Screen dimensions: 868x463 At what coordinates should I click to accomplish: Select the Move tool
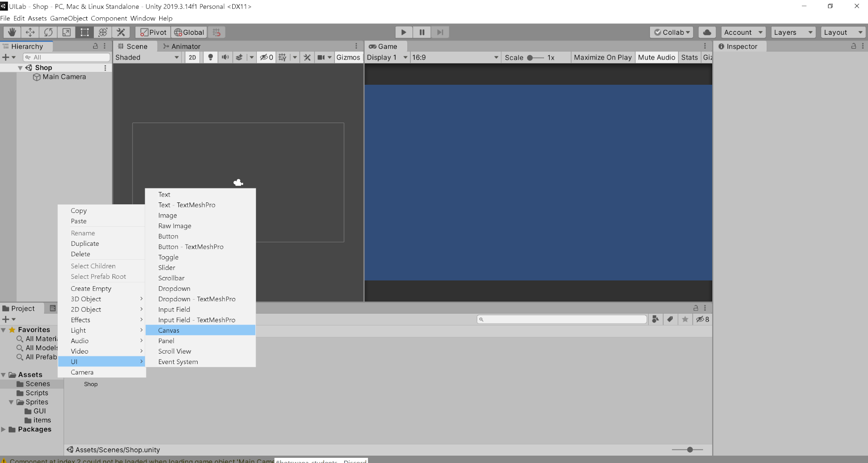(30, 32)
